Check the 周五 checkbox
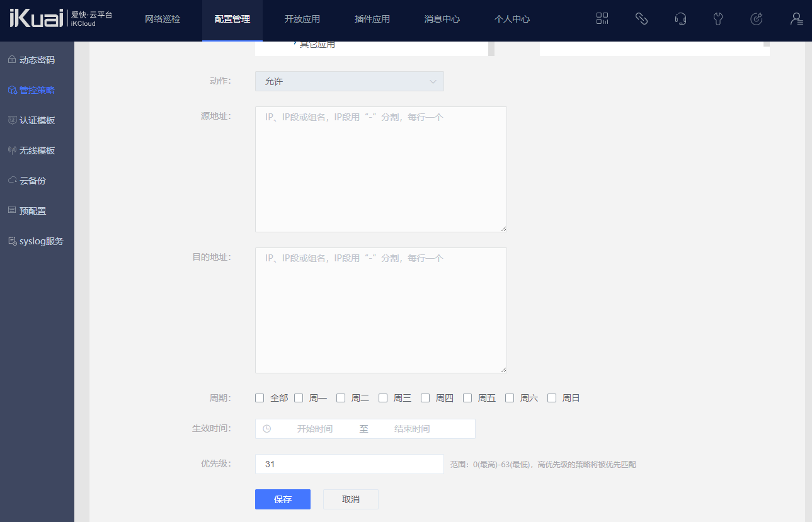Image resolution: width=812 pixels, height=522 pixels. pos(467,398)
